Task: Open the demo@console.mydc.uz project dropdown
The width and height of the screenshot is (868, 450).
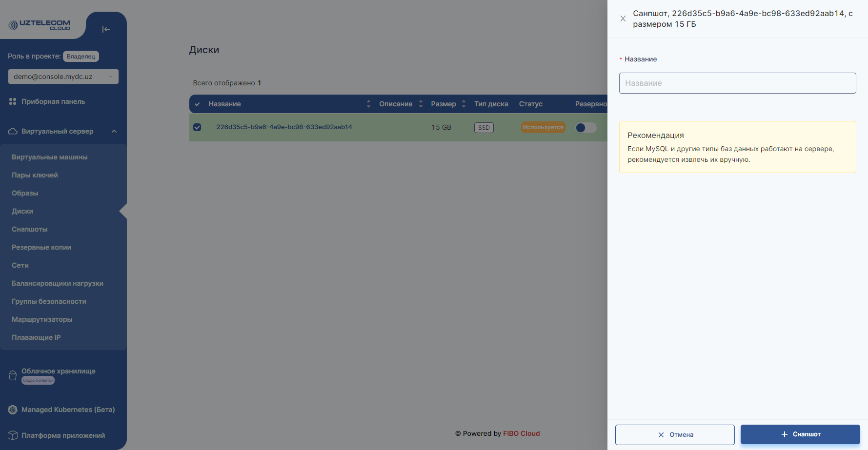Action: tap(63, 77)
